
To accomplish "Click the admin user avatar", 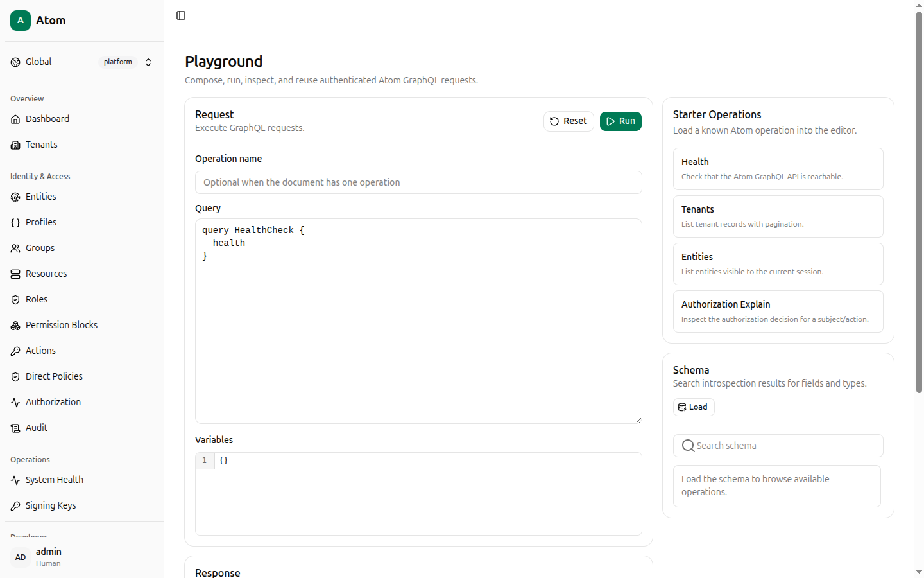I will [21, 557].
